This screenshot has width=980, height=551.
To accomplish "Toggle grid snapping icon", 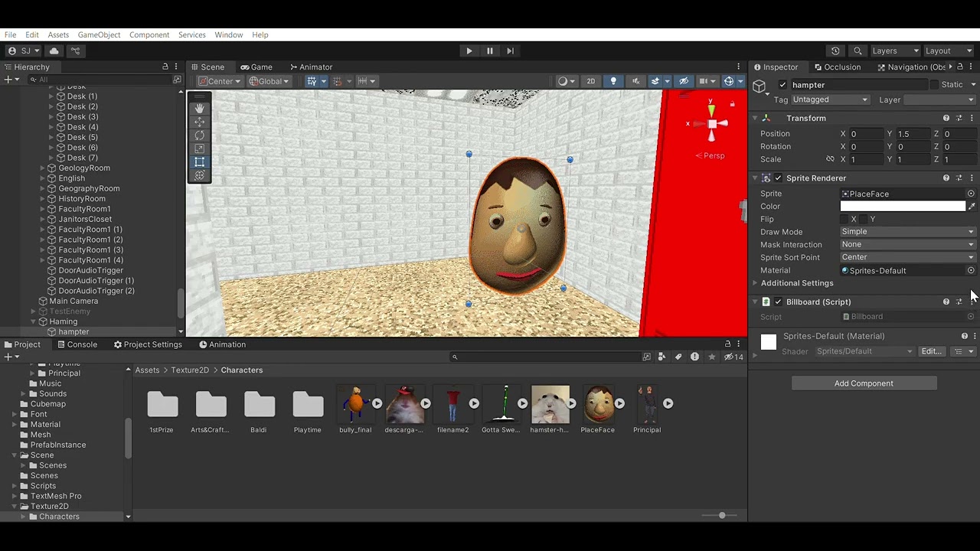I will coord(311,81).
